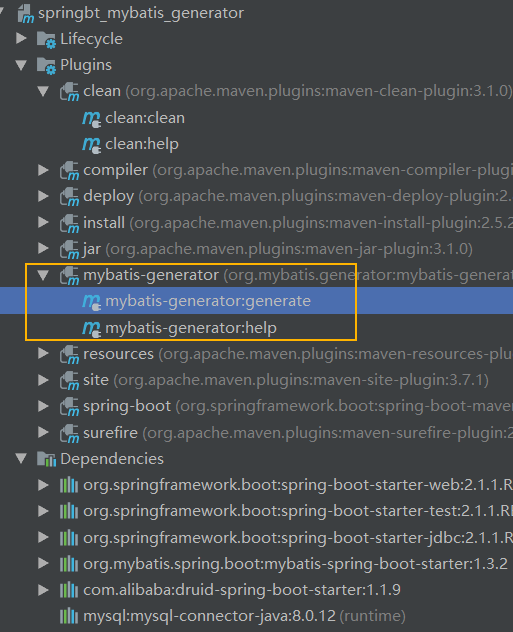
Task: Expand the surefire plugin node
Action: [x=44, y=432]
